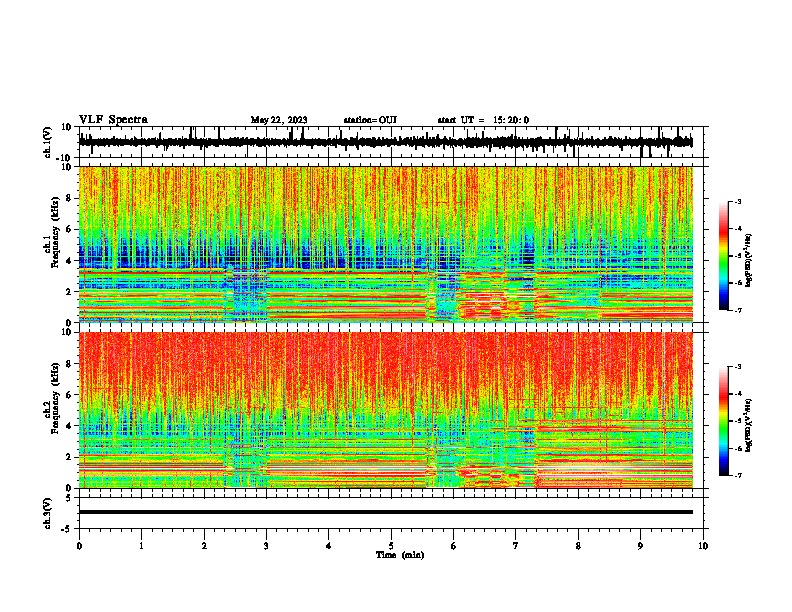
Task: Click the ch.1 voltage waveform trace
Action: pos(386,142)
